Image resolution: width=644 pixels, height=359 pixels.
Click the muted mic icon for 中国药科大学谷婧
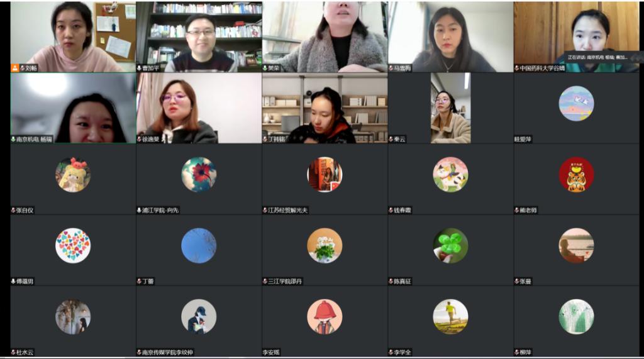click(517, 68)
